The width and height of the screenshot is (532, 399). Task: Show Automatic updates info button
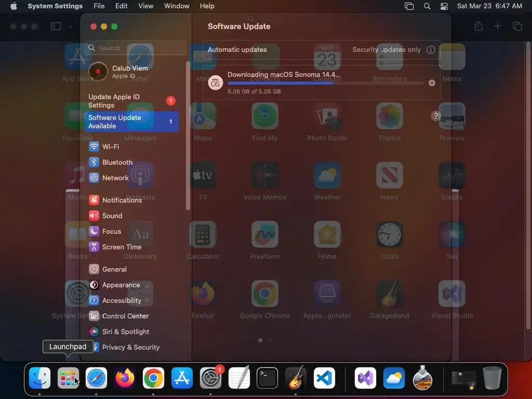point(431,50)
